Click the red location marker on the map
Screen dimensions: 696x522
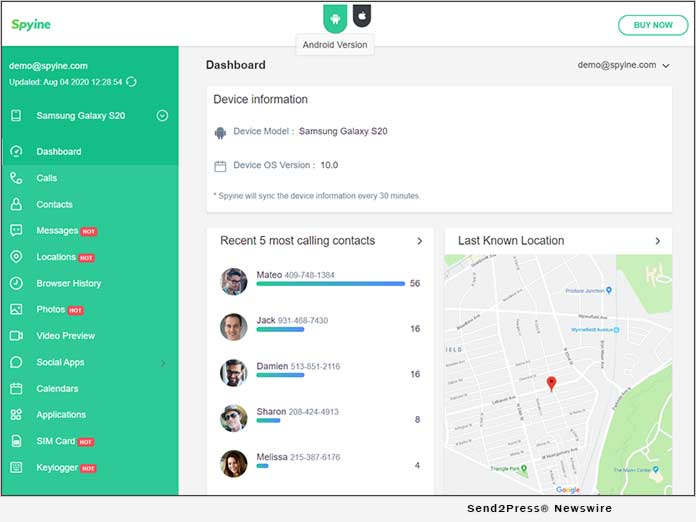551,383
